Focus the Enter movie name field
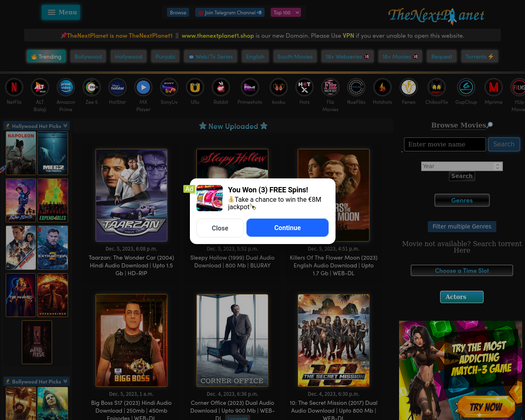Screen dimensions: 525x420 coord(445,144)
